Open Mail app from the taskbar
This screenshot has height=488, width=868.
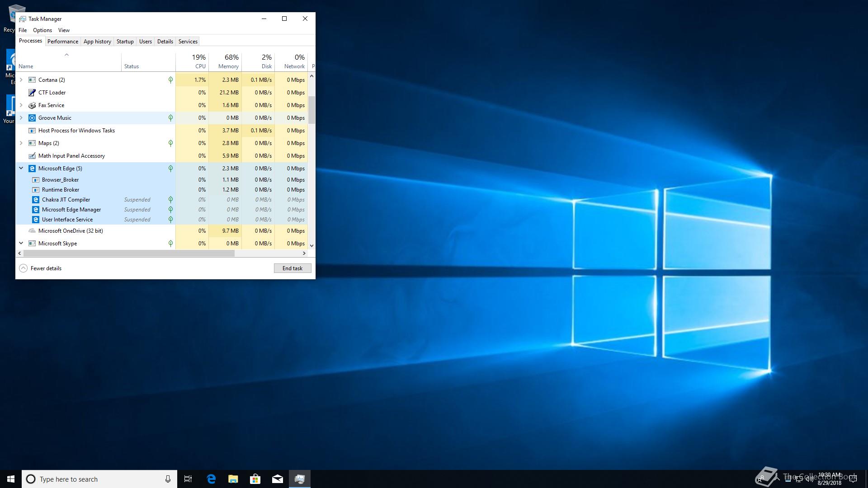pyautogui.click(x=278, y=479)
